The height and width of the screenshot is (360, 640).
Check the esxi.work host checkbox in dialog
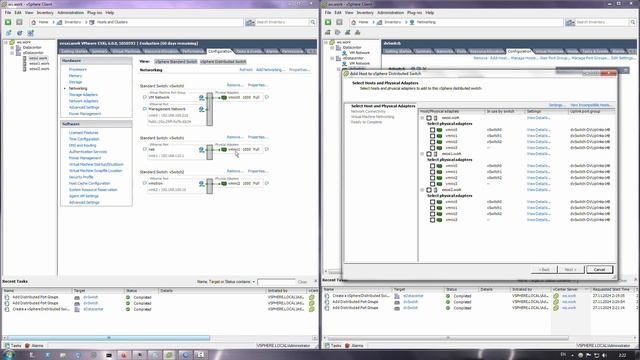pos(429,118)
